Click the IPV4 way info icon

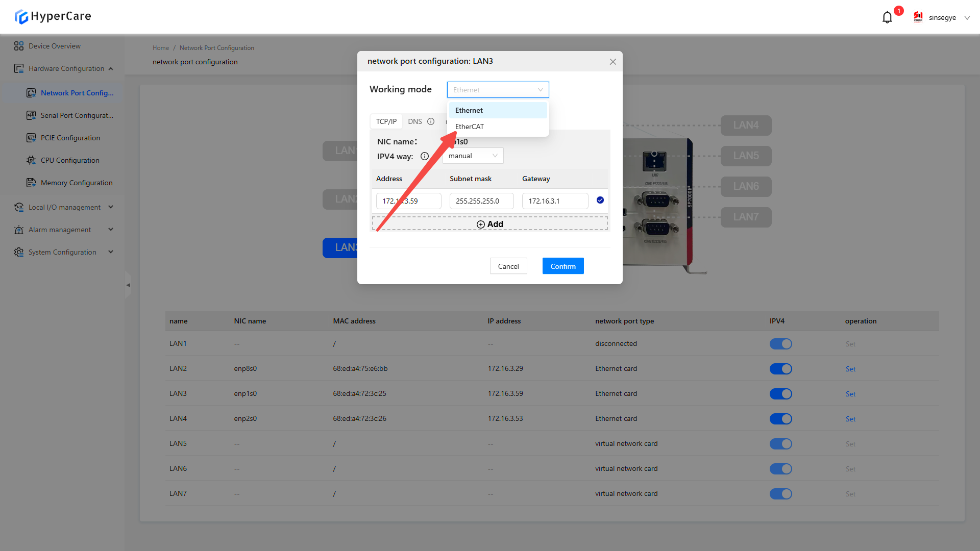(x=424, y=156)
